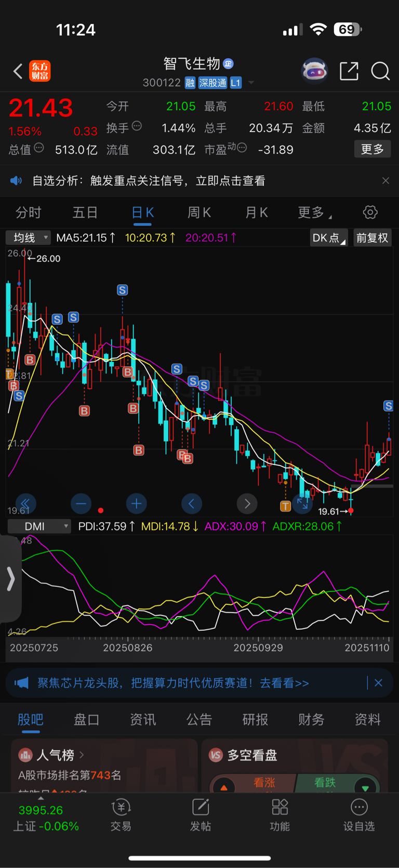Open the 自选分析 signal notice
Viewport: 399px width, 868px height.
click(149, 180)
